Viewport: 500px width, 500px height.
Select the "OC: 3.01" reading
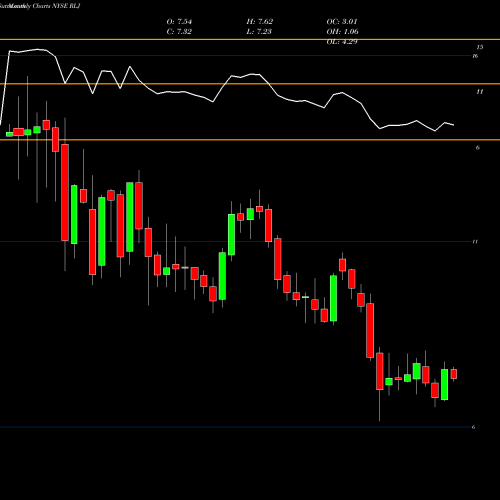[x=342, y=22]
